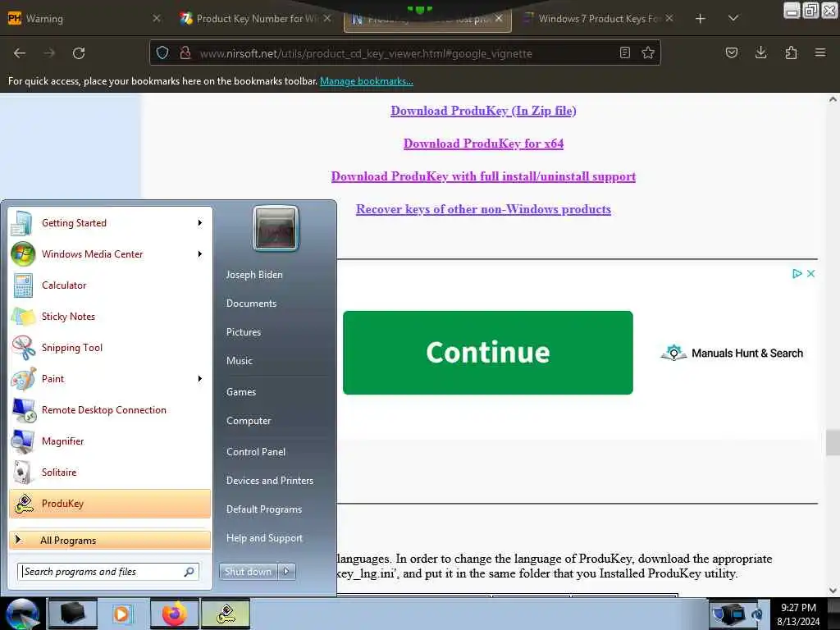Open Music library

point(239,361)
